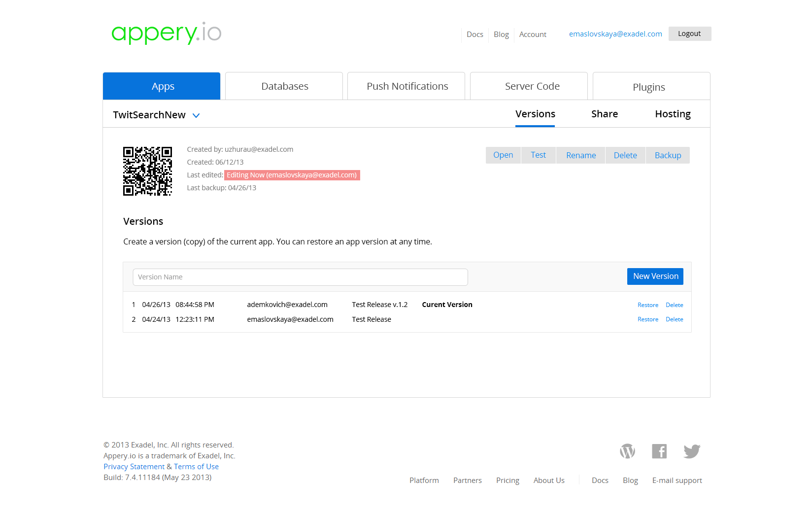Open the WordPress blog icon in footer
Screen dimensions: 812x515
(627, 451)
